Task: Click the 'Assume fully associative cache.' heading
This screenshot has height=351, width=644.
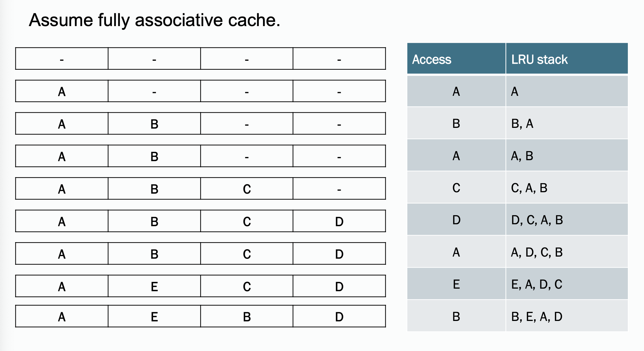Action: point(154,20)
